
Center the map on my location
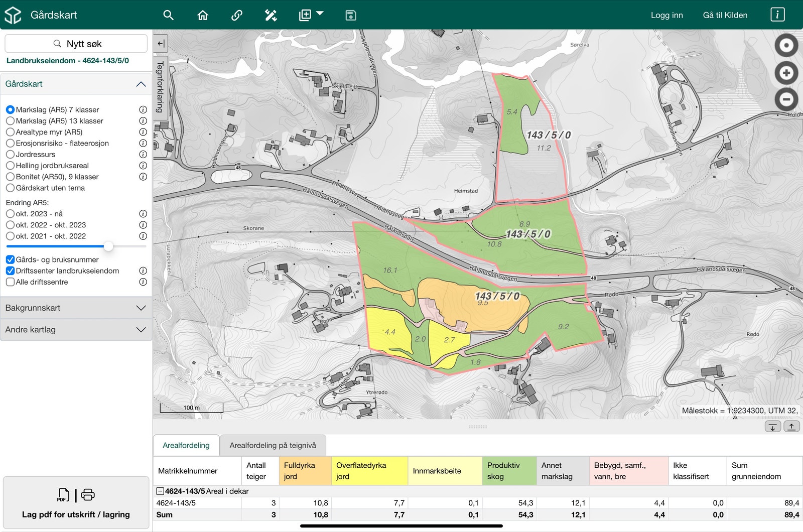(786, 46)
